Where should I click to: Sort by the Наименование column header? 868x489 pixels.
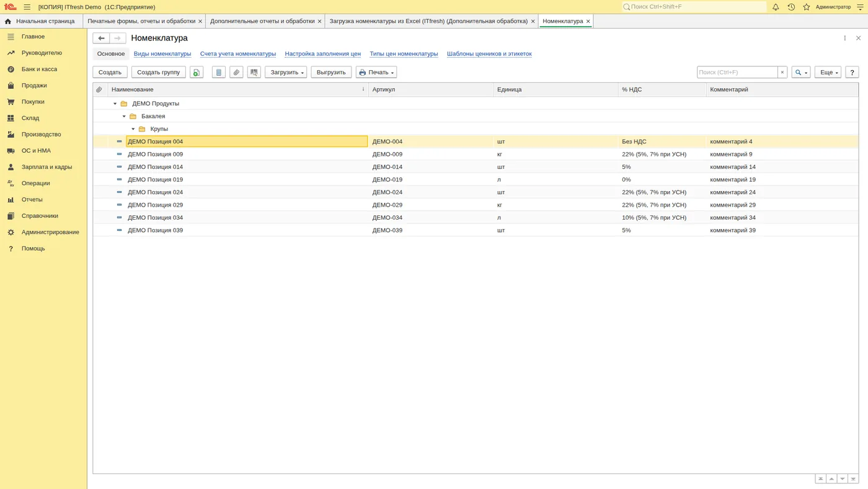(x=238, y=90)
